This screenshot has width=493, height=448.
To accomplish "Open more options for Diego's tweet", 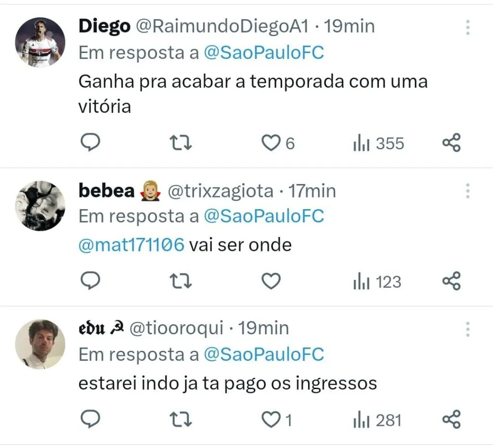I will pos(467,27).
